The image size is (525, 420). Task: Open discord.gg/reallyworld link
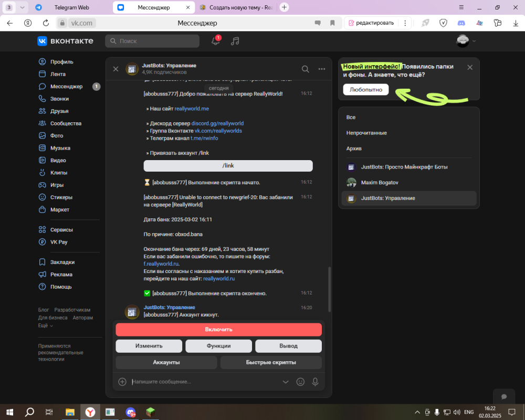217,123
